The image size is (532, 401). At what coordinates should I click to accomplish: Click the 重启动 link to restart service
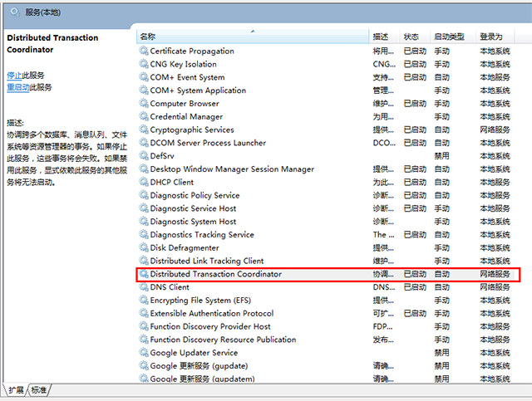point(18,87)
